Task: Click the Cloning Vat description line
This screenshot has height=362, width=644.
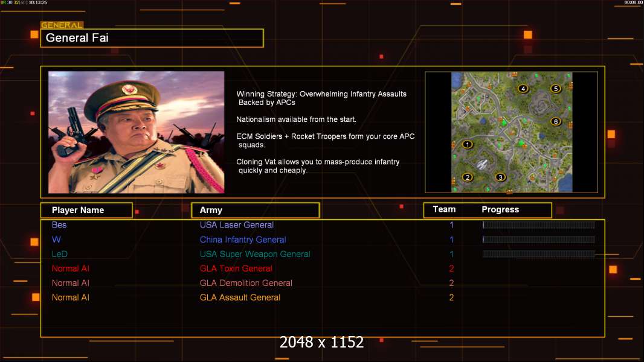Action: coord(318,166)
